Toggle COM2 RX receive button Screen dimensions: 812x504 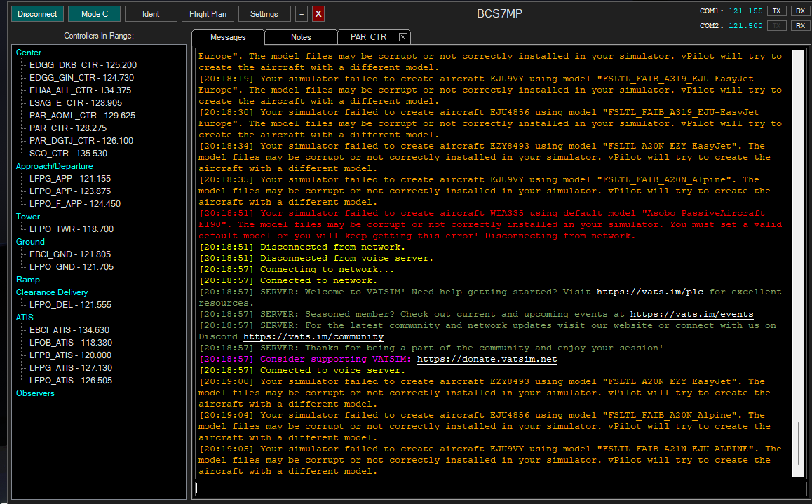click(x=799, y=25)
